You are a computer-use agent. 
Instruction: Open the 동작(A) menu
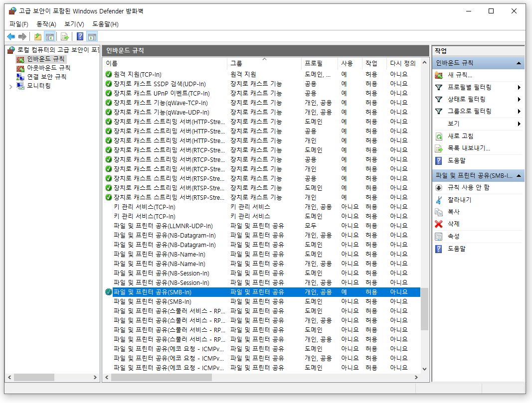(x=46, y=24)
